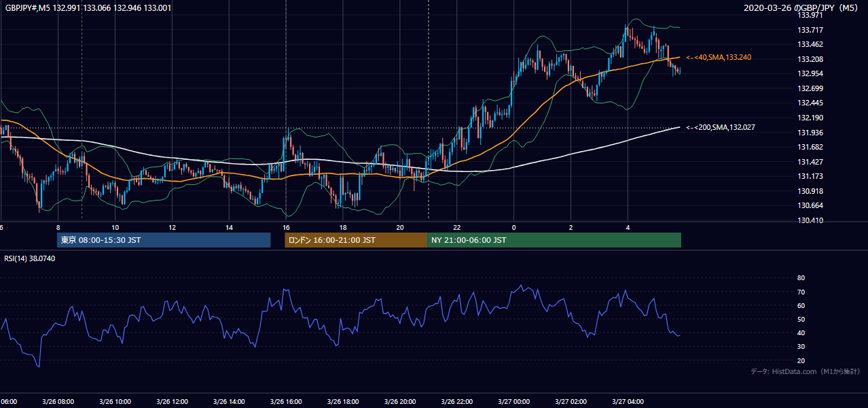Click price axis label 130.664
Image resolution: width=868 pixels, height=408 pixels.
(x=810, y=206)
